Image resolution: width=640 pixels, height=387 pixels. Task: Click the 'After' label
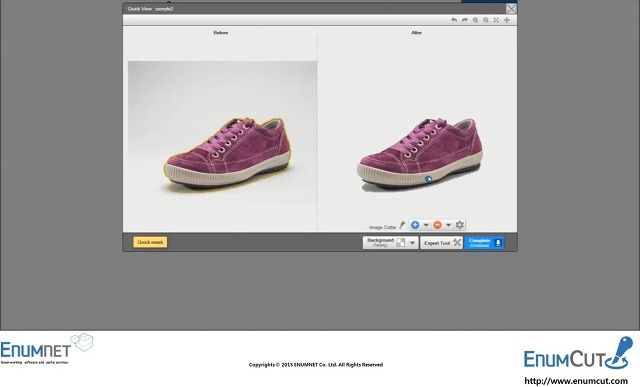point(416,33)
